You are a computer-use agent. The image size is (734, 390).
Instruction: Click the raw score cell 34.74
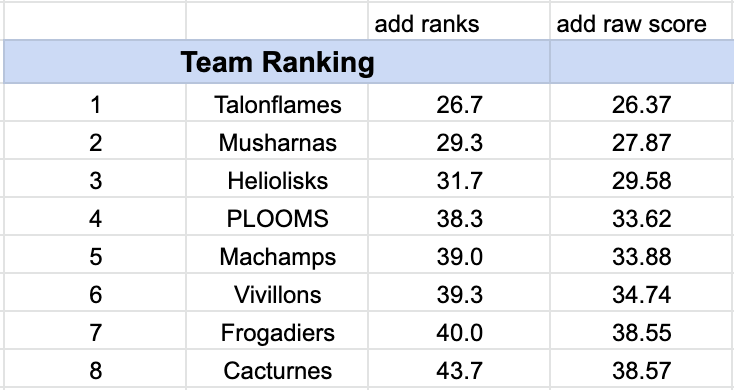tap(642, 293)
